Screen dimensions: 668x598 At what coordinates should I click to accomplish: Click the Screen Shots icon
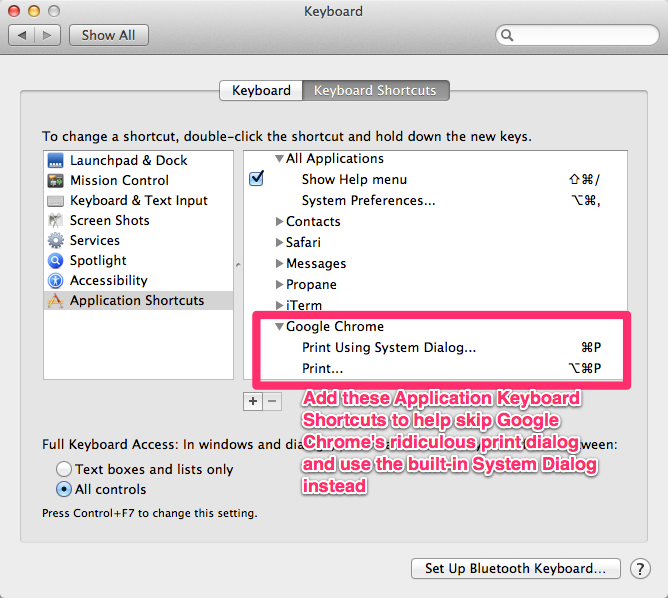tap(55, 221)
